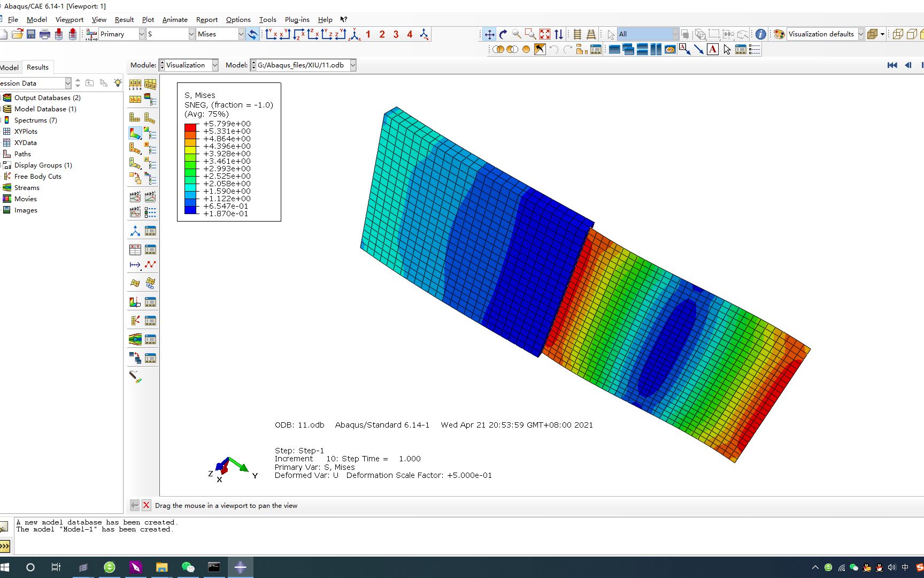Auto-fit the model in the viewport

tap(544, 34)
